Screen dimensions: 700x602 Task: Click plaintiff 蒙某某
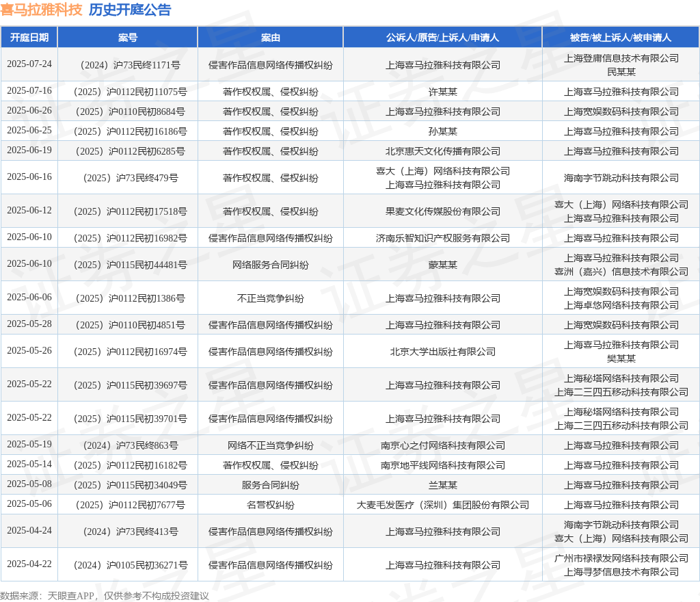click(x=442, y=265)
